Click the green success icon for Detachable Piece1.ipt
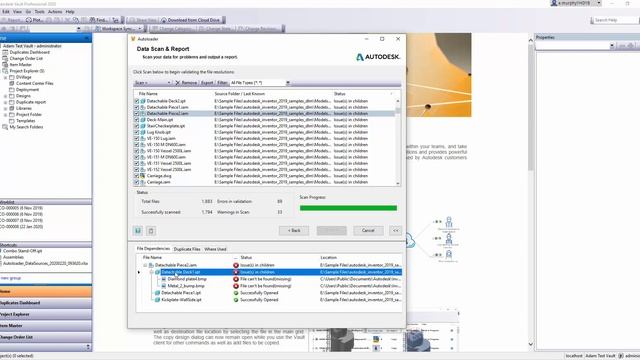Screen dimensions: 640x360 point(236,293)
